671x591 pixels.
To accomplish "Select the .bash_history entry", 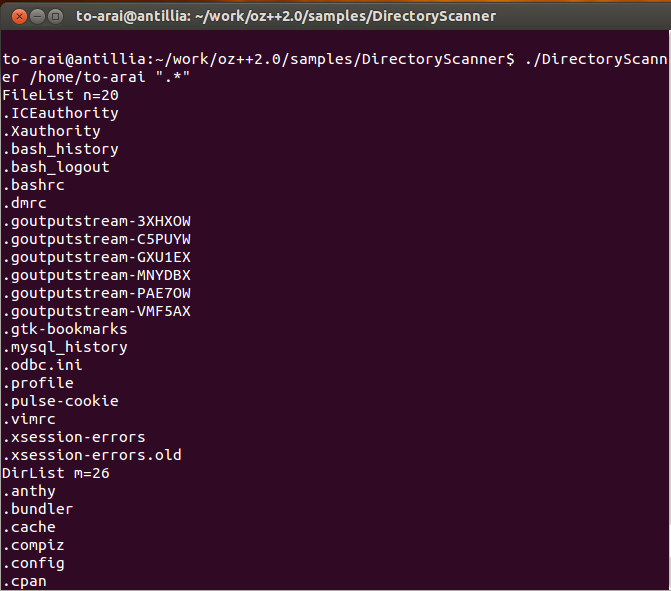I will click(60, 149).
